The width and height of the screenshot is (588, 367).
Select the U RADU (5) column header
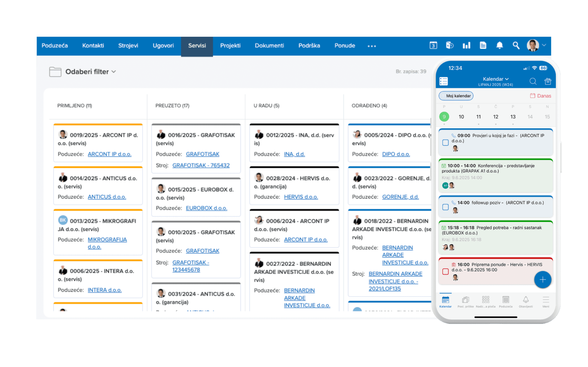pyautogui.click(x=266, y=106)
